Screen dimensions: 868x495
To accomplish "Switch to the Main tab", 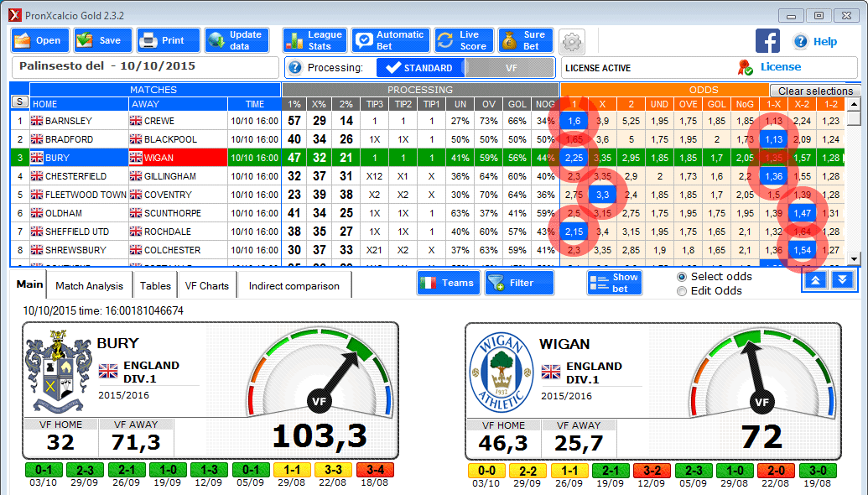I will tap(29, 284).
